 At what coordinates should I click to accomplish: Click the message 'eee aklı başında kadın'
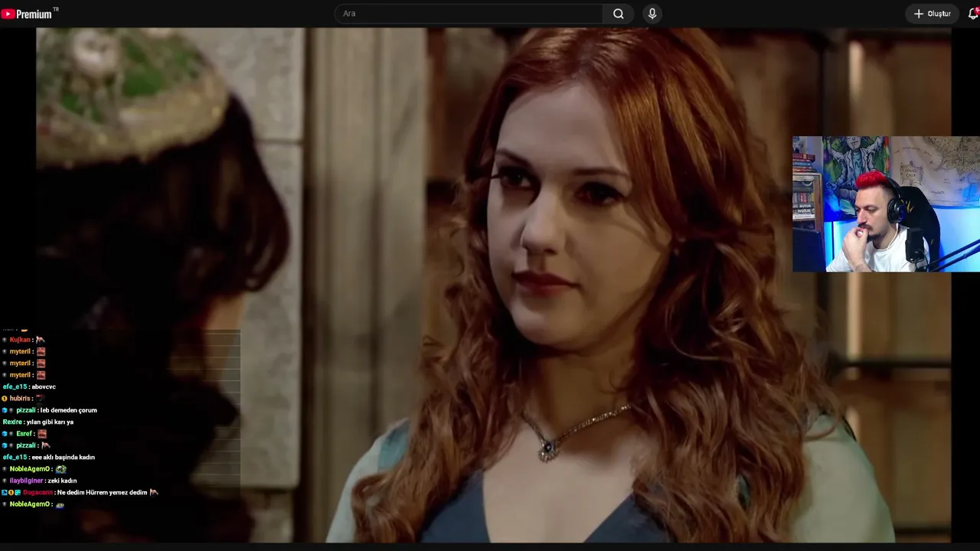[64, 458]
